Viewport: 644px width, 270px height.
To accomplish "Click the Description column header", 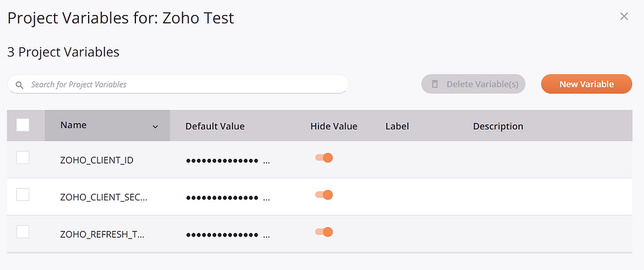I will click(498, 126).
